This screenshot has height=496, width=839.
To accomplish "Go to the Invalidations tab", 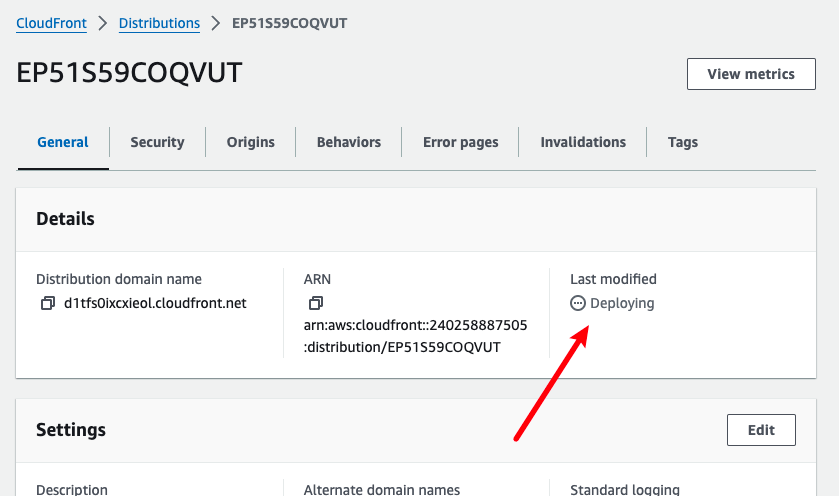I will click(x=583, y=142).
